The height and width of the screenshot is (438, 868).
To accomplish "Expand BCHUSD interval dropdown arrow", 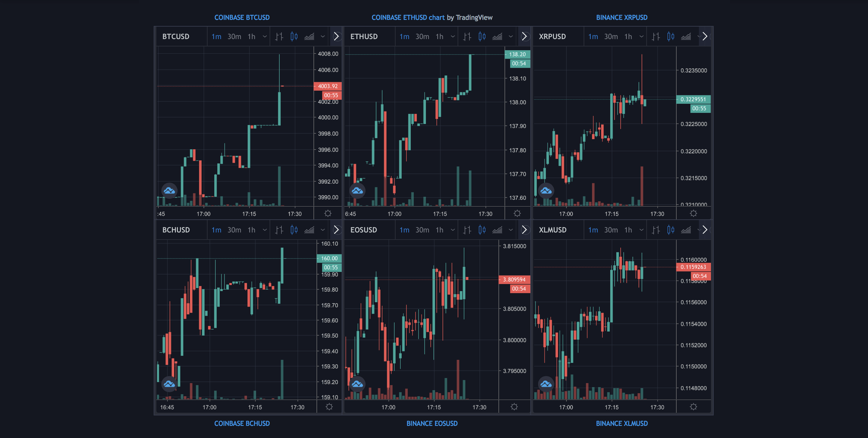I will click(x=265, y=230).
